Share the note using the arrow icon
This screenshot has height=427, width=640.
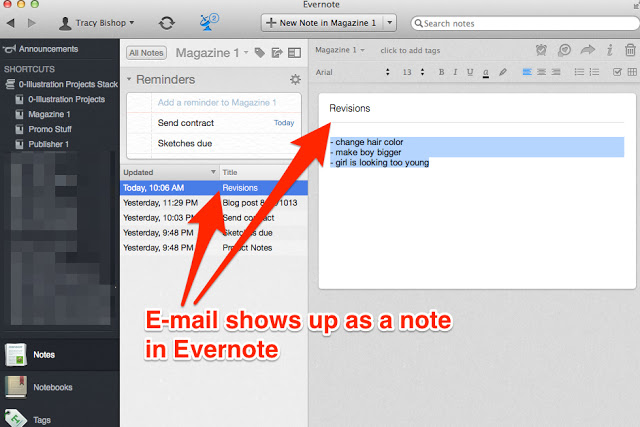click(x=587, y=50)
